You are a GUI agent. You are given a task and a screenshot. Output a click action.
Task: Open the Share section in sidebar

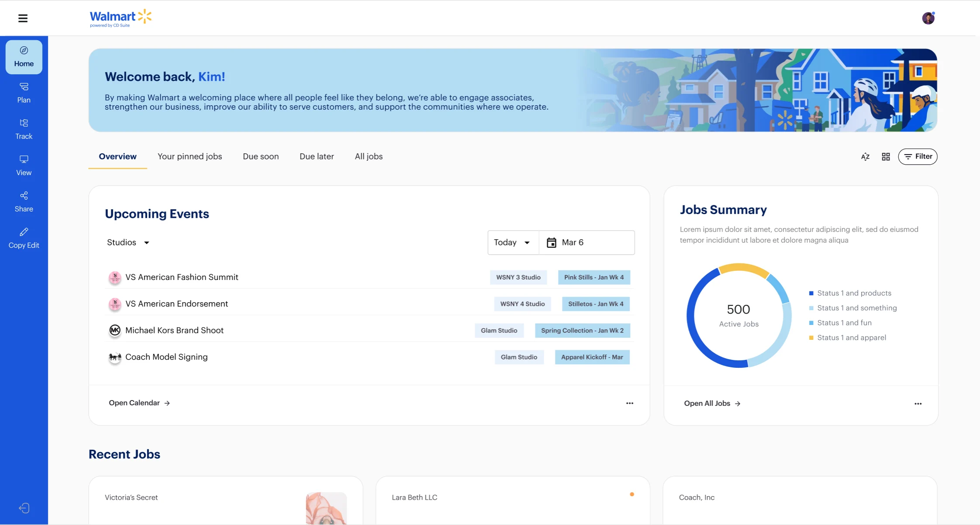24,202
